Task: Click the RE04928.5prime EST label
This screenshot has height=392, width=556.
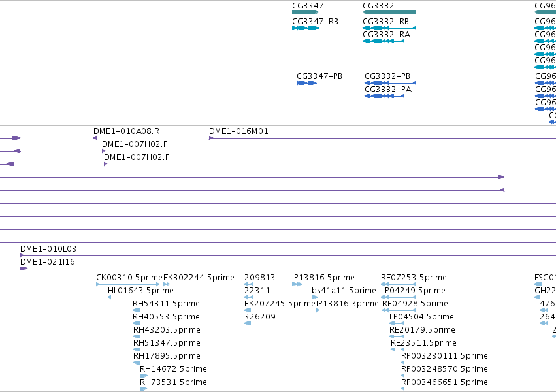Action: coord(416,304)
